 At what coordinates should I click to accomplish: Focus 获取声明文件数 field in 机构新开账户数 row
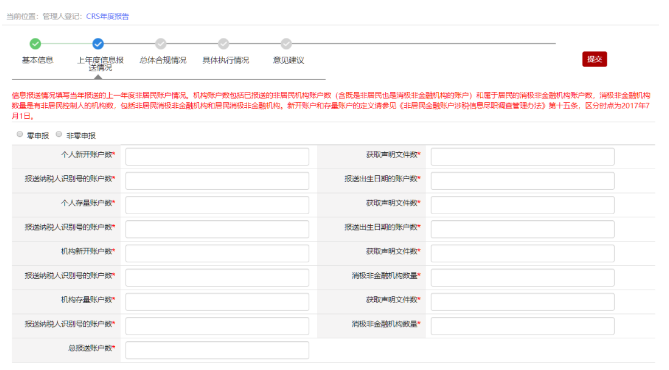[x=523, y=253]
